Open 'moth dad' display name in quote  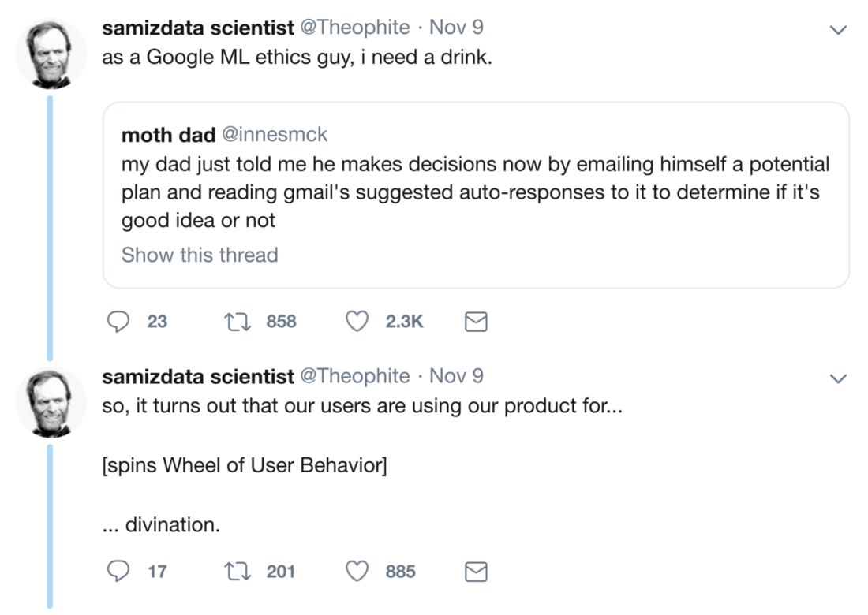point(168,135)
